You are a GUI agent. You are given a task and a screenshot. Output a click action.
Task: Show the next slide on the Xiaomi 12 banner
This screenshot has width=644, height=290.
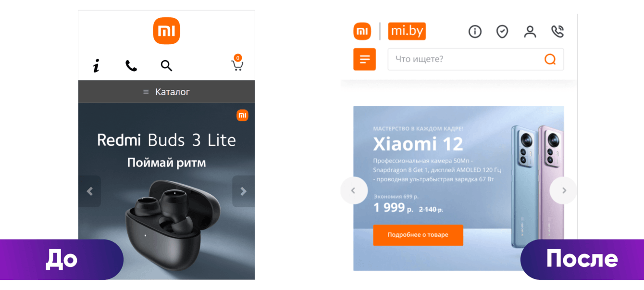[564, 190]
